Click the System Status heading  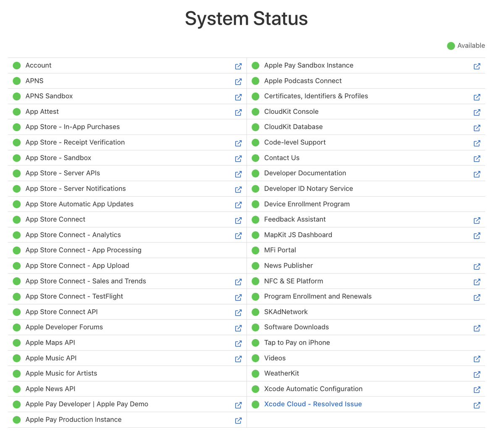click(x=247, y=19)
